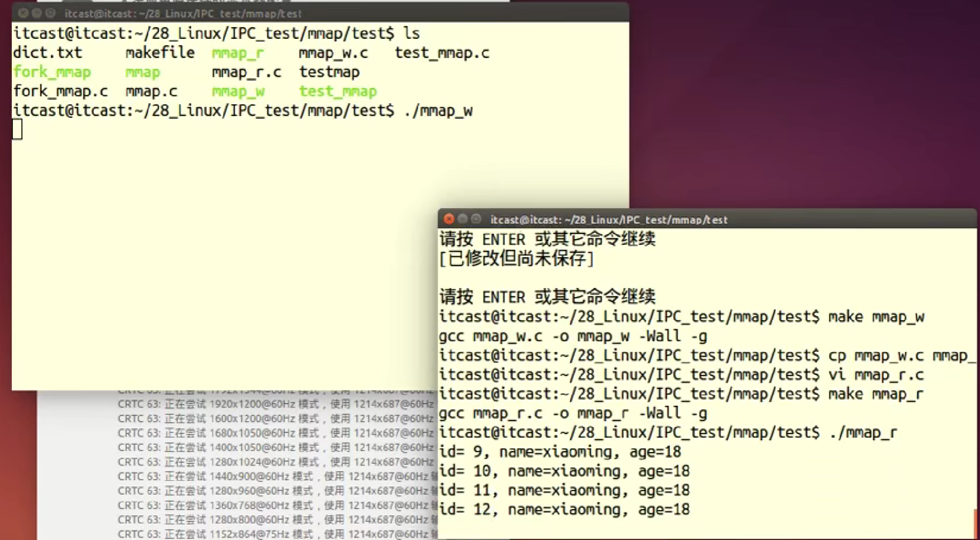The height and width of the screenshot is (540, 980).
Task: Select dict.txt in the ls listing
Action: (47, 53)
